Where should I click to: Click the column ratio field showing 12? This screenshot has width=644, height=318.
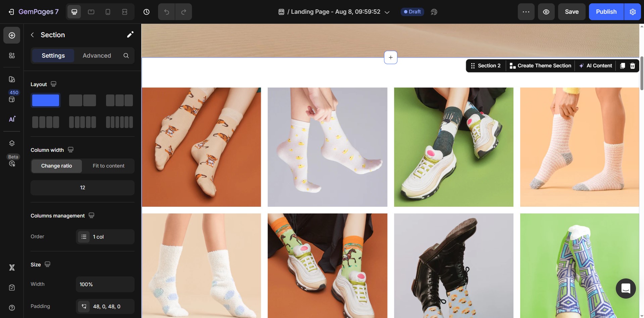click(x=83, y=188)
